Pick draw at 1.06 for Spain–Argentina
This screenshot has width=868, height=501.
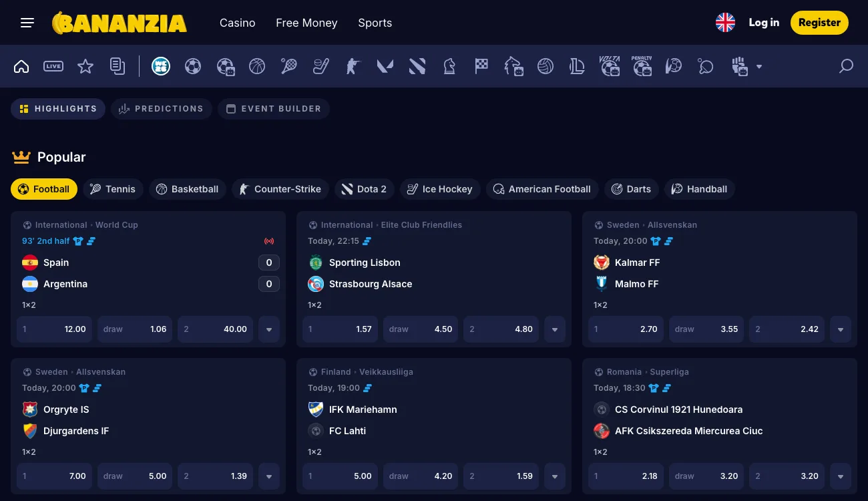[x=135, y=329]
